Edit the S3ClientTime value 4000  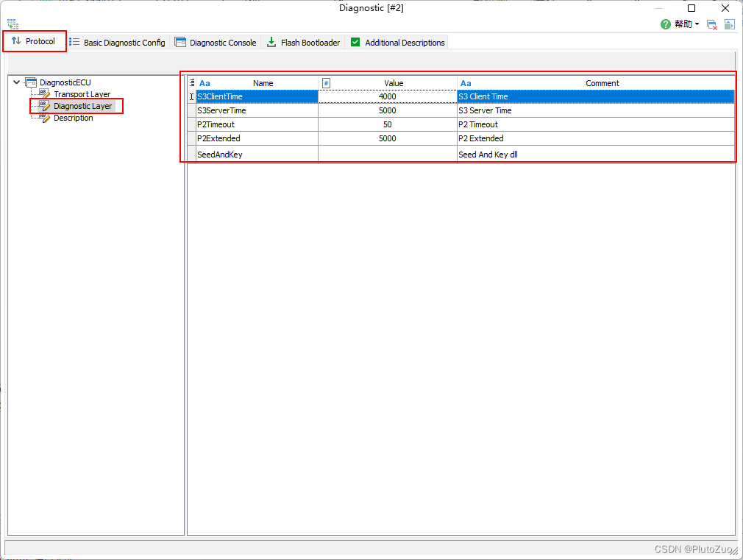point(387,96)
